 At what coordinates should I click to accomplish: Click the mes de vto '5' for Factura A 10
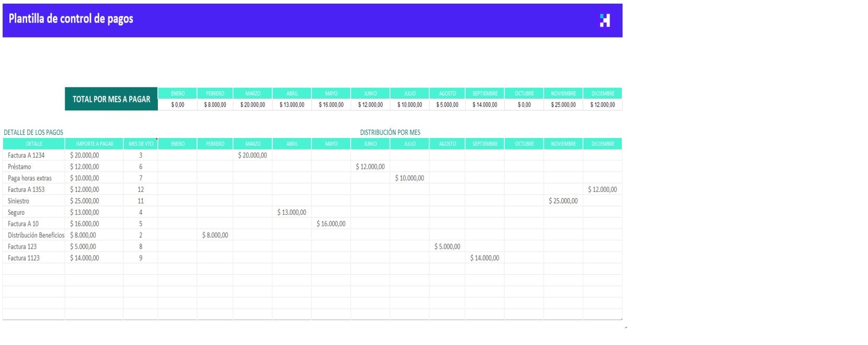(x=141, y=224)
